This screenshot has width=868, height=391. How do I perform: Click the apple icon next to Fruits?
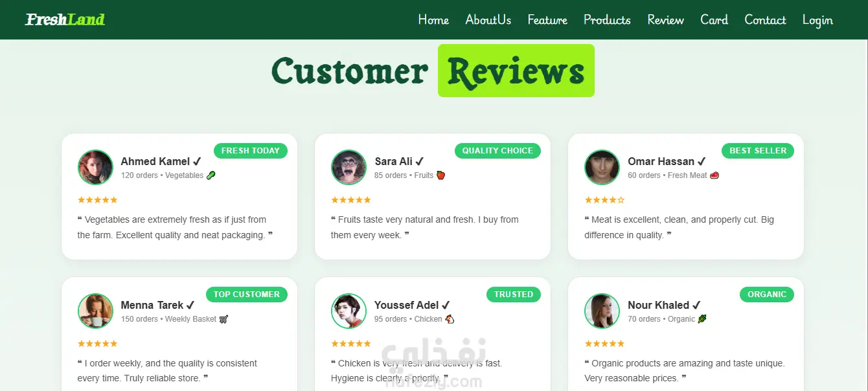point(440,175)
